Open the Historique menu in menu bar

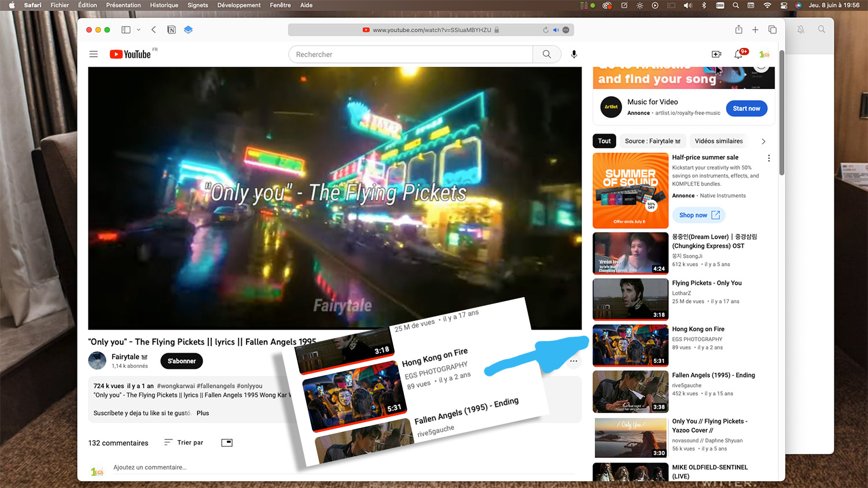[x=164, y=5]
